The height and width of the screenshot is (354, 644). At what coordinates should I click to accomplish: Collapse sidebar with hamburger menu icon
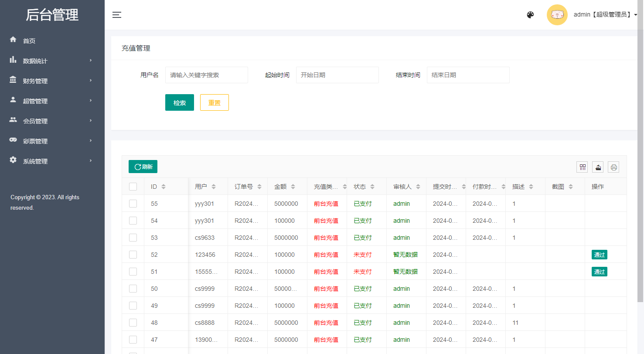(x=116, y=15)
